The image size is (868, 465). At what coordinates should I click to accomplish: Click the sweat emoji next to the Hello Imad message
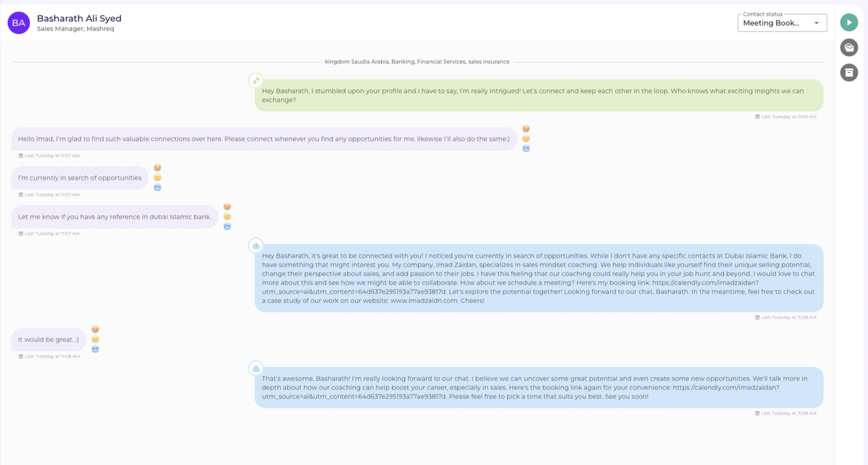pos(526,128)
